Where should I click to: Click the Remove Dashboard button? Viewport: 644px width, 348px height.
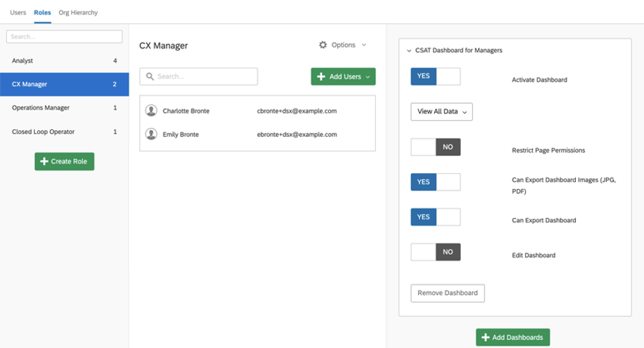coord(448,293)
